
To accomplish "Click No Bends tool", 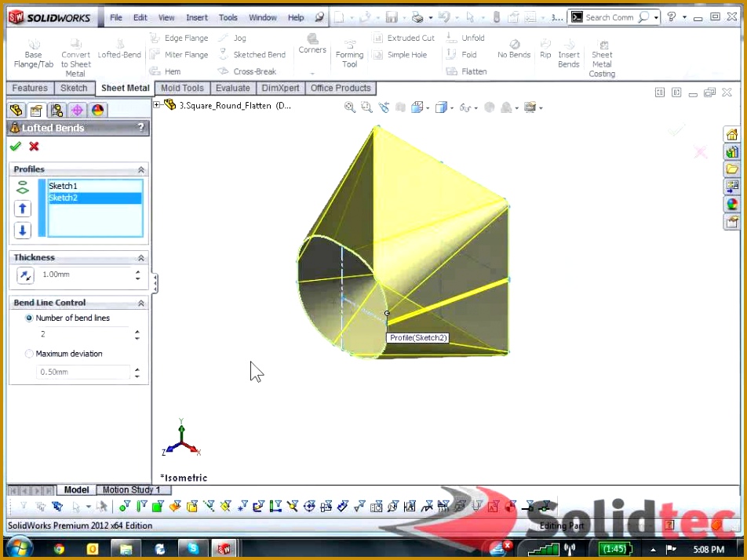I will pos(513,49).
